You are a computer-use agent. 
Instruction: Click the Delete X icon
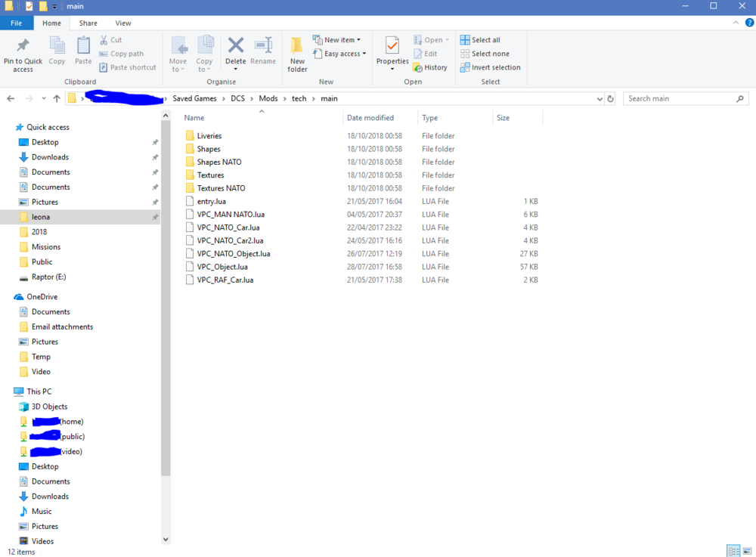click(x=235, y=46)
